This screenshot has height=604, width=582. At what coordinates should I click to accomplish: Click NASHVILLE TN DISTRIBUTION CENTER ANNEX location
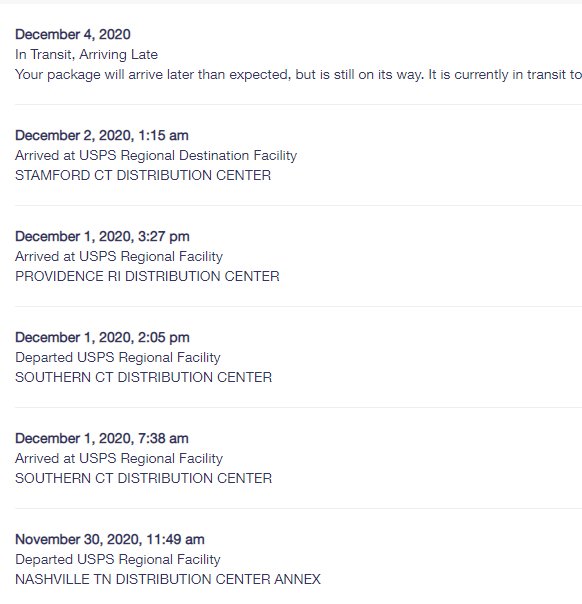pyautogui.click(x=168, y=579)
